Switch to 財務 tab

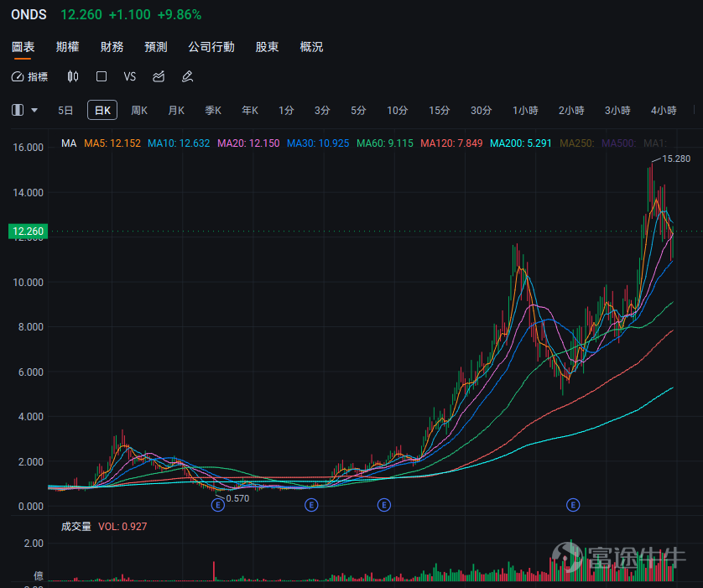[112, 47]
